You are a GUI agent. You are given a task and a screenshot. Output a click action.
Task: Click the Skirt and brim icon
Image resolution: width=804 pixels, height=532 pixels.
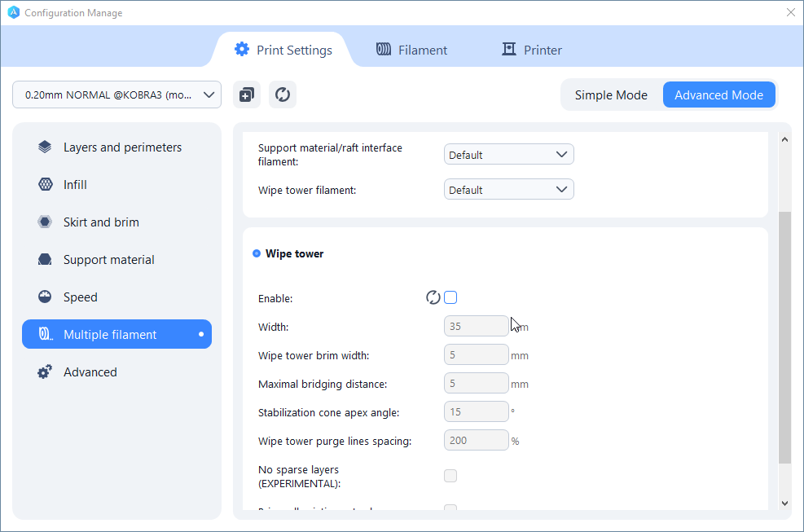click(46, 222)
